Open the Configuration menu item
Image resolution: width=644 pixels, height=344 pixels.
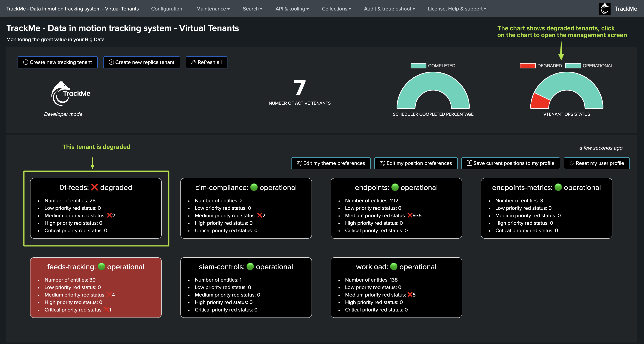pyautogui.click(x=167, y=9)
